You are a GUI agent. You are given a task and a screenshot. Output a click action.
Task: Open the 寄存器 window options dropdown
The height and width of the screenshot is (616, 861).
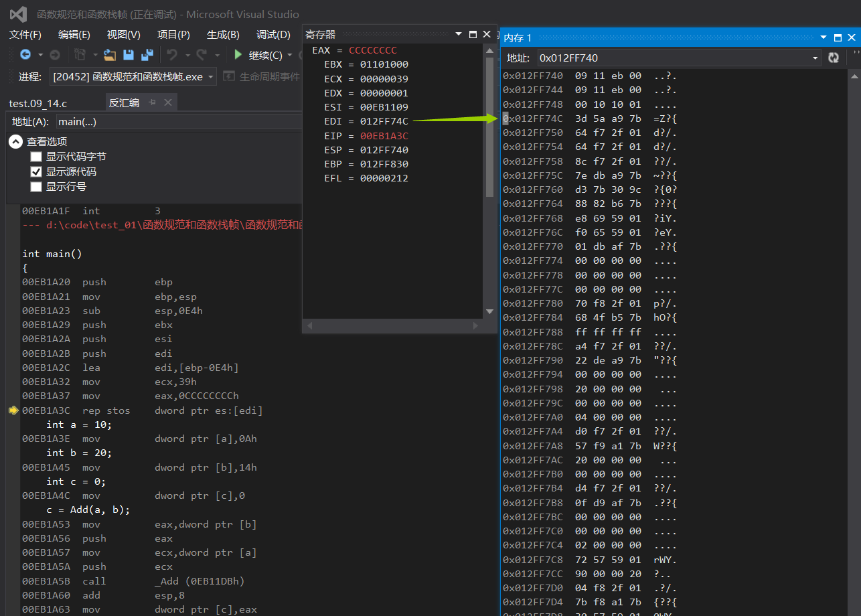pyautogui.click(x=459, y=34)
